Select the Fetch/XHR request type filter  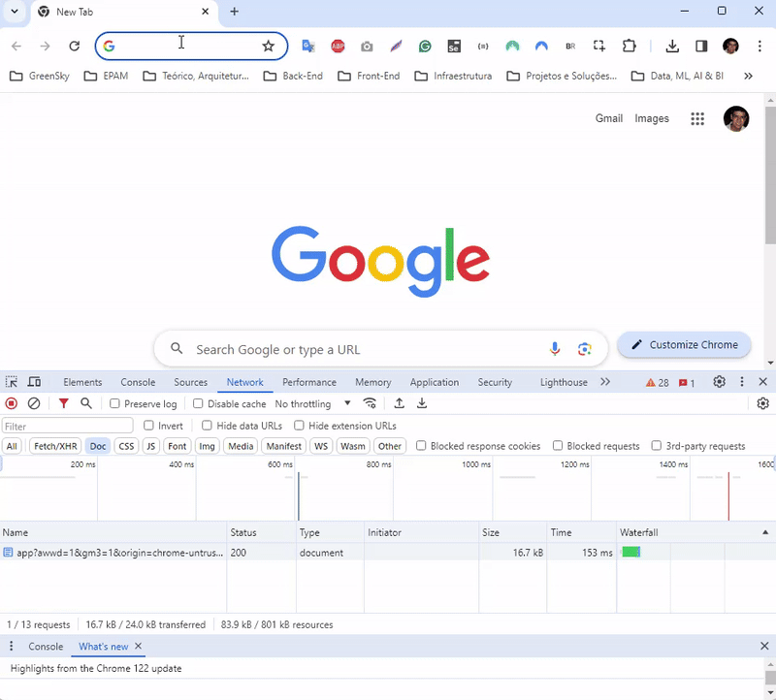click(x=55, y=446)
